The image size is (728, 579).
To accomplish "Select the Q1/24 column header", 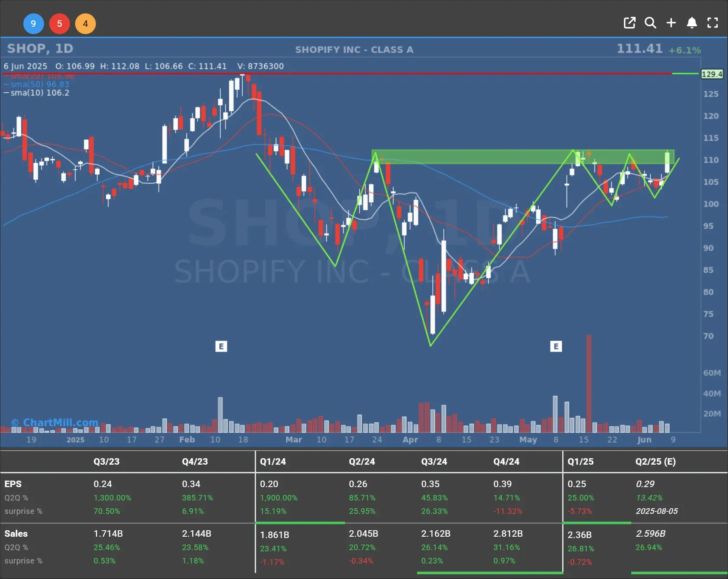I will coord(273,461).
